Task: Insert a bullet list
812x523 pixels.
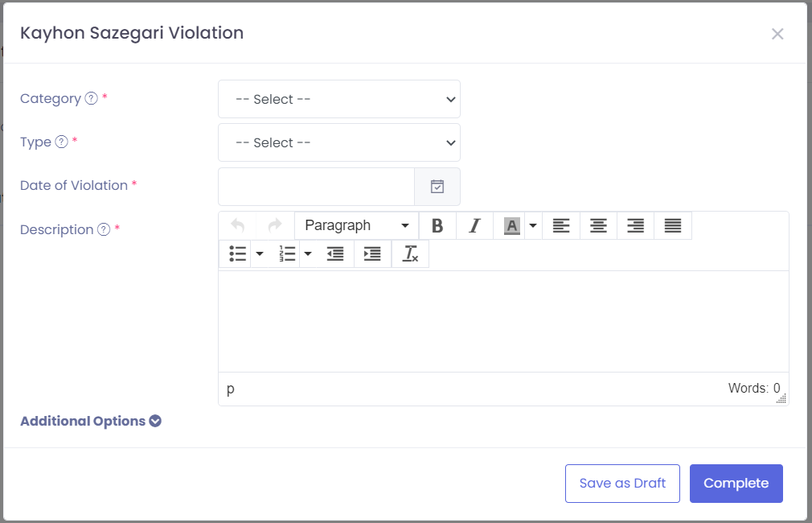Action: click(237, 254)
